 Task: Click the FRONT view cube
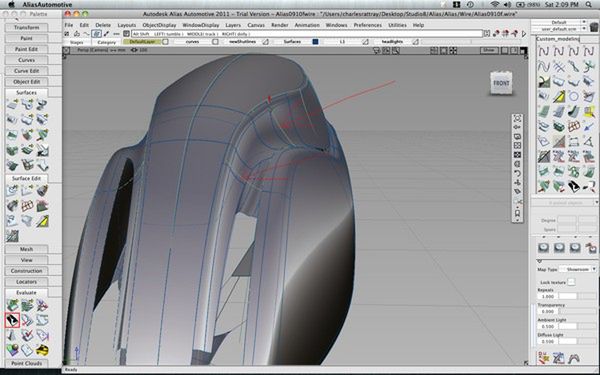(x=501, y=83)
